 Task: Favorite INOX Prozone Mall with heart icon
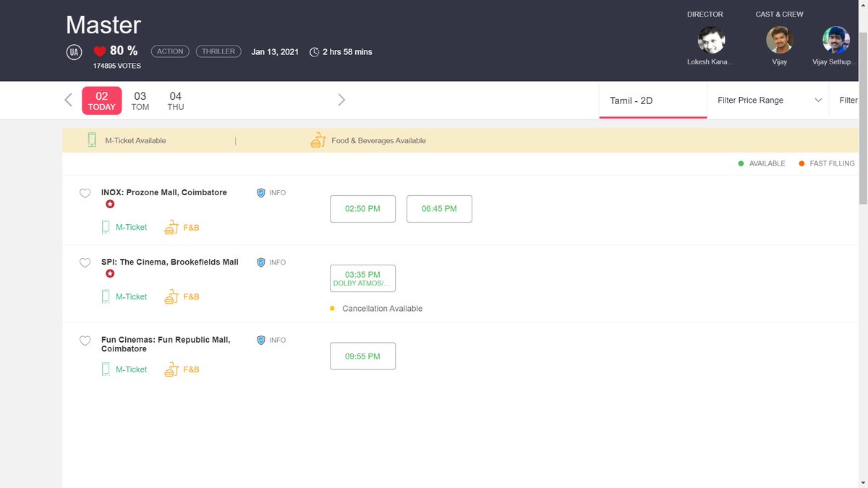click(85, 193)
